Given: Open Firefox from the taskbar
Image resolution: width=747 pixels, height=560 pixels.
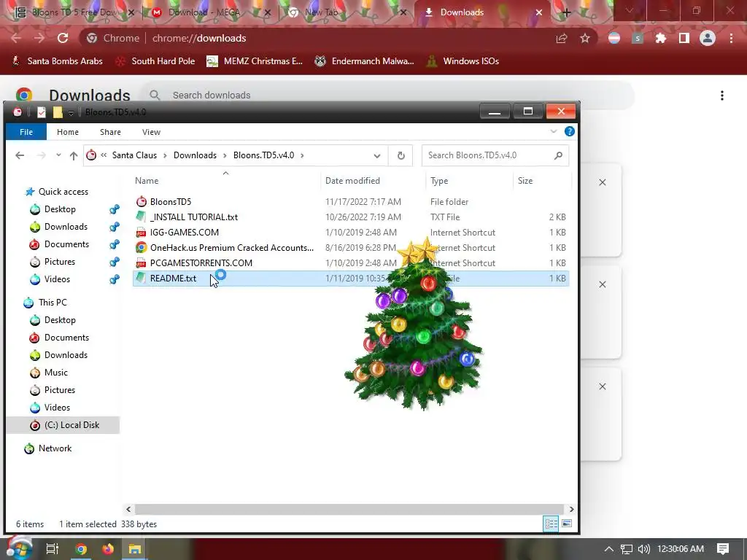Looking at the screenshot, I should [108, 549].
